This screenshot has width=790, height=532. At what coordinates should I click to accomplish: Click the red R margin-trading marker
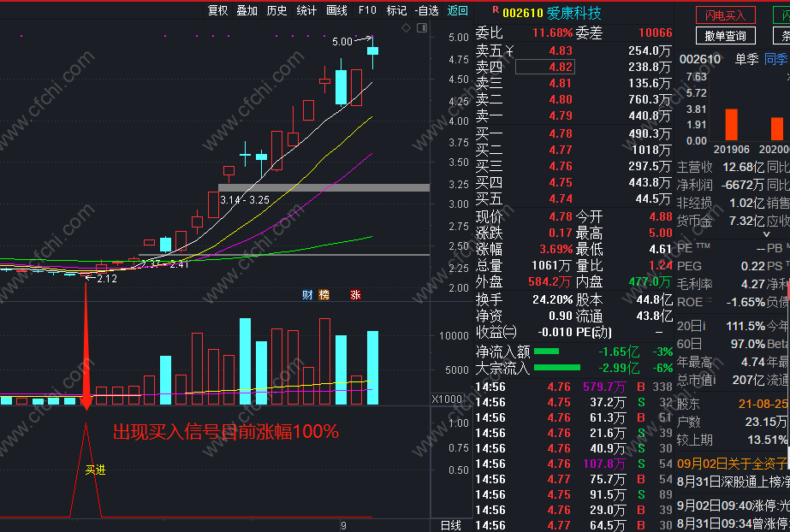pos(496,9)
